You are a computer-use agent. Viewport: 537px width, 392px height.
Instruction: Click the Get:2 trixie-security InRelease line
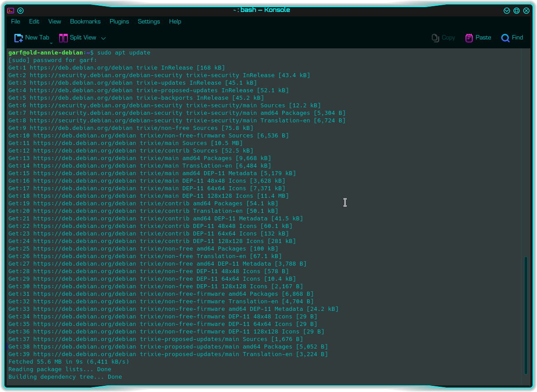coord(159,75)
